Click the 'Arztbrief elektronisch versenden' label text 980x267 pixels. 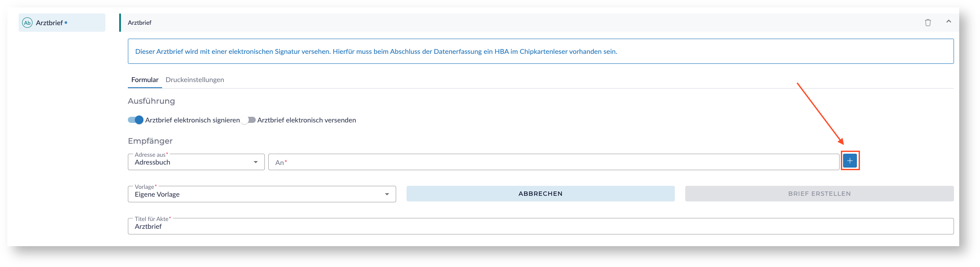click(x=306, y=120)
